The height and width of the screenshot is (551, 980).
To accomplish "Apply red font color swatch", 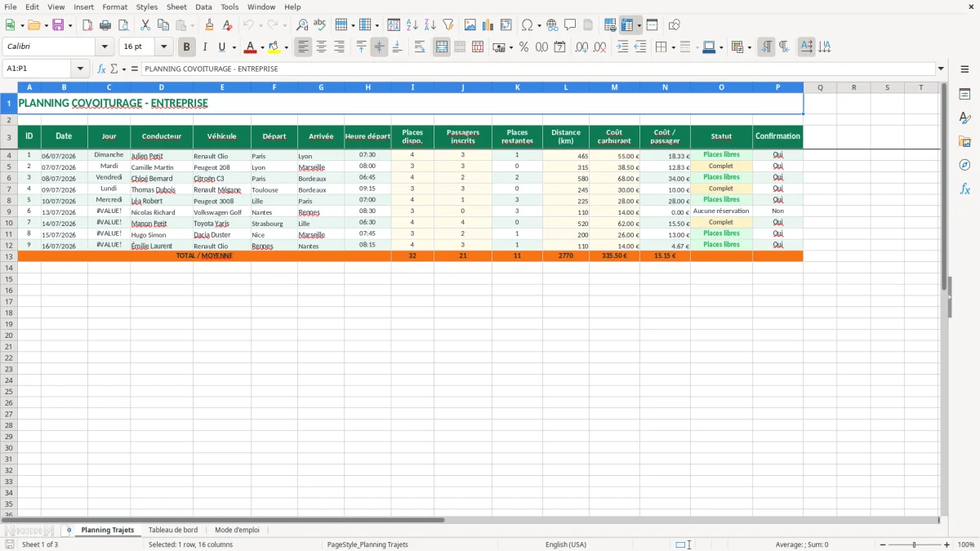I will click(250, 47).
